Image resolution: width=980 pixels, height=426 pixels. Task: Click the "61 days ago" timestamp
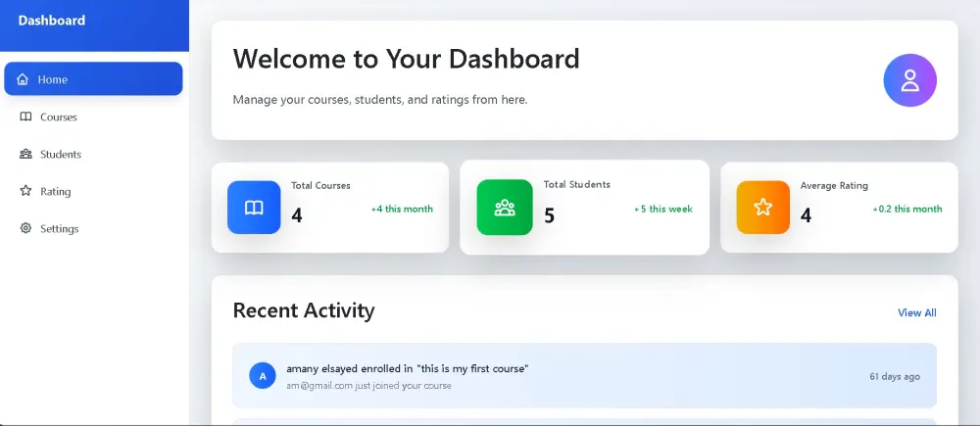click(x=895, y=377)
